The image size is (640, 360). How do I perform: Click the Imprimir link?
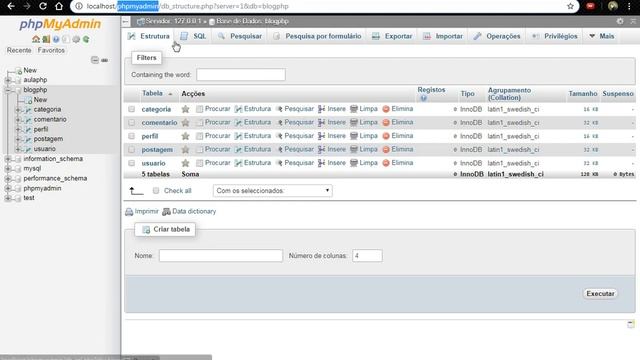click(x=142, y=211)
